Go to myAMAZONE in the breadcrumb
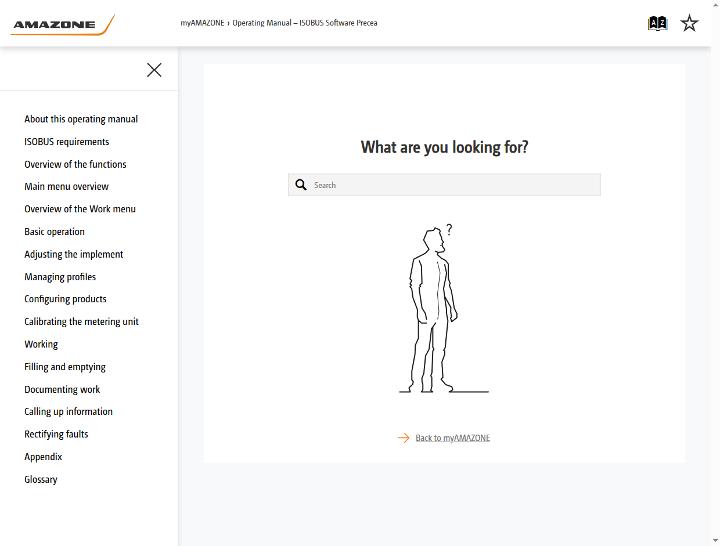 (x=202, y=23)
